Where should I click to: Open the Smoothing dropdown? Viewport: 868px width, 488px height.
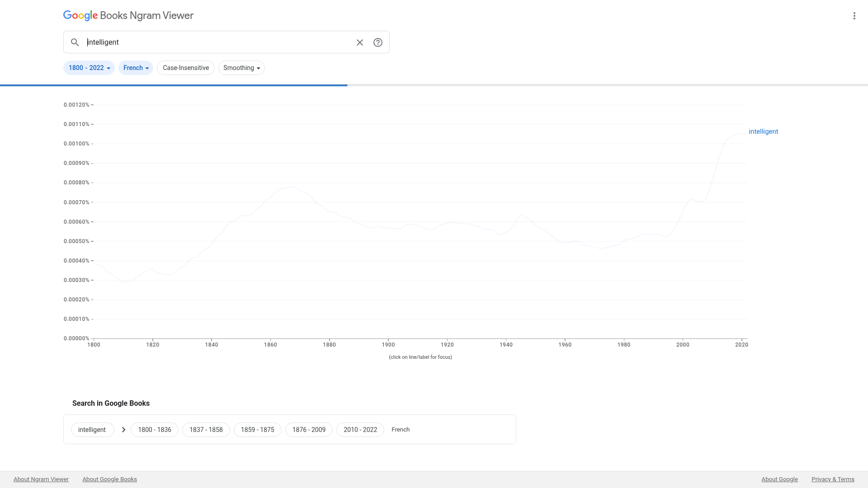point(241,68)
